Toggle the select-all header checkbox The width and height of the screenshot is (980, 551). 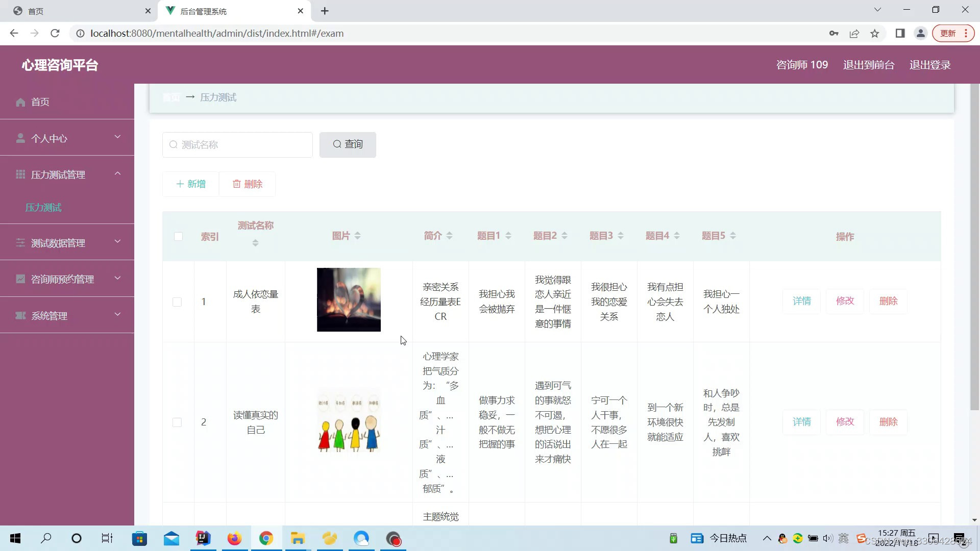pos(178,237)
